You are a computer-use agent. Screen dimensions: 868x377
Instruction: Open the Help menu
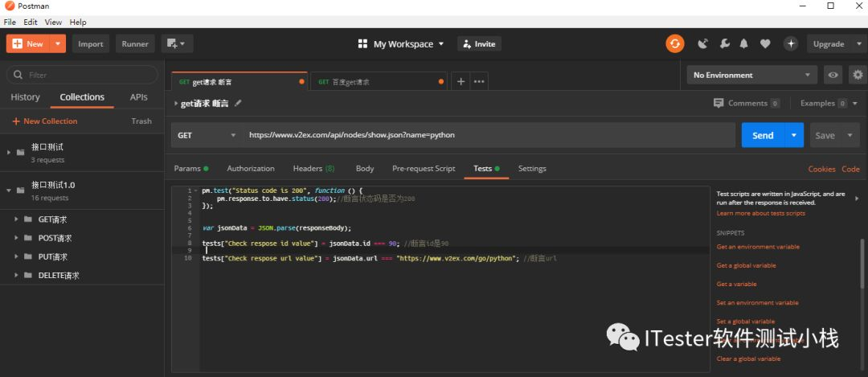(78, 23)
